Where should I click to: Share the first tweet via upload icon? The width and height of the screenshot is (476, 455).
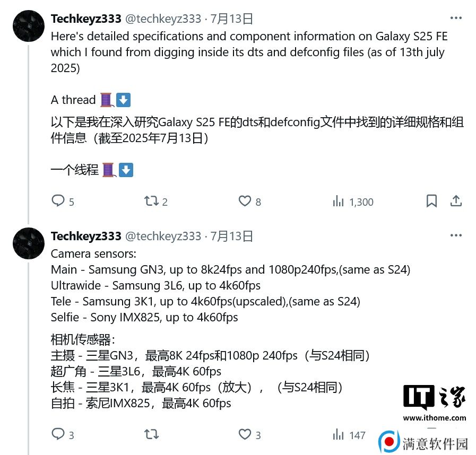point(456,201)
